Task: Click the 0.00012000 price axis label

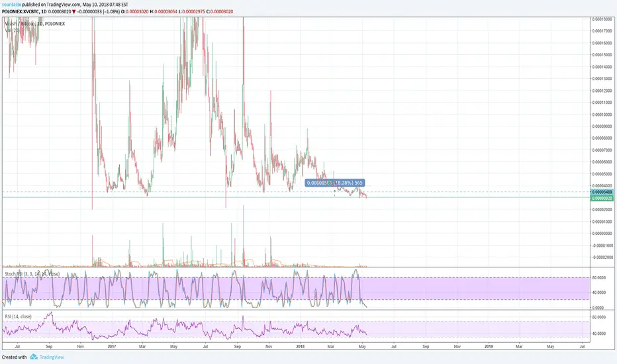Action: pos(602,91)
